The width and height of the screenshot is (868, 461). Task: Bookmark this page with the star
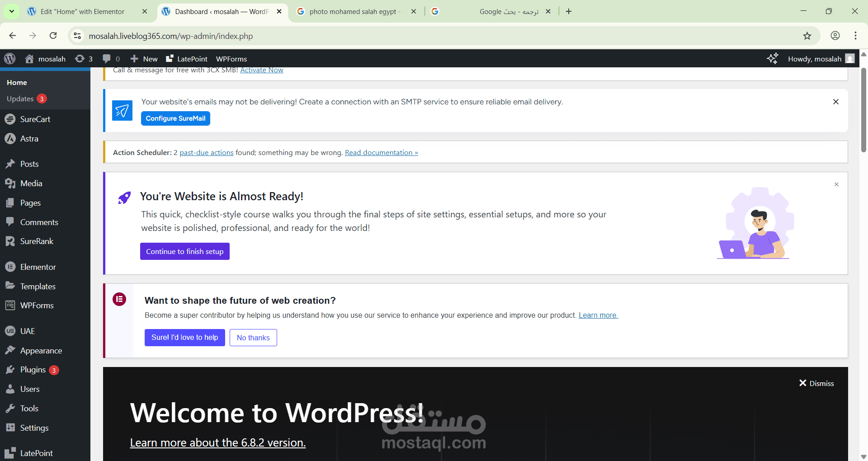tap(807, 36)
